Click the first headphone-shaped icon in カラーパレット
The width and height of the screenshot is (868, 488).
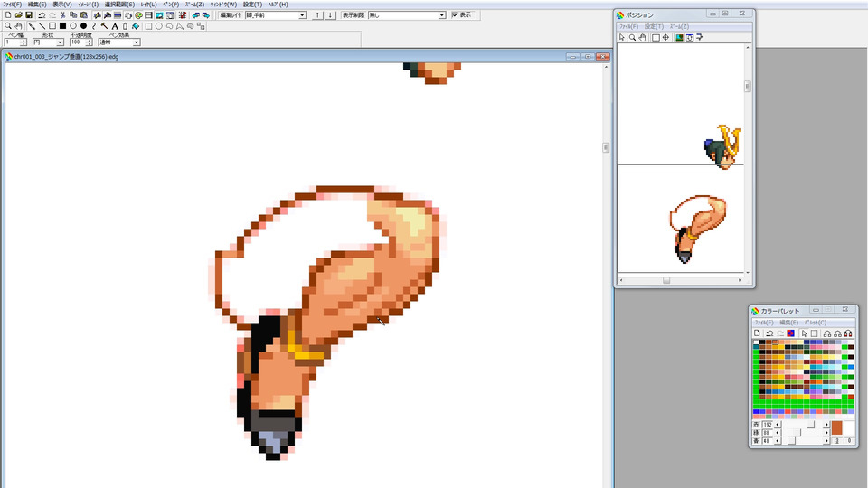point(827,333)
